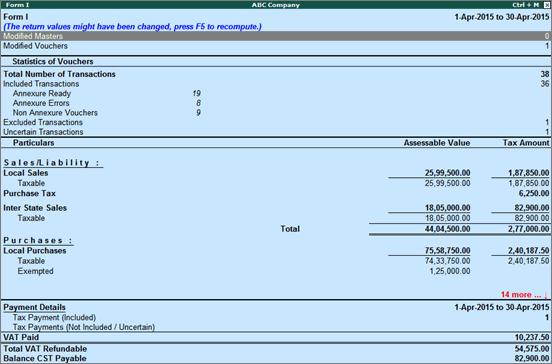
Task: Select the Purchase Tax row
Action: point(276,193)
